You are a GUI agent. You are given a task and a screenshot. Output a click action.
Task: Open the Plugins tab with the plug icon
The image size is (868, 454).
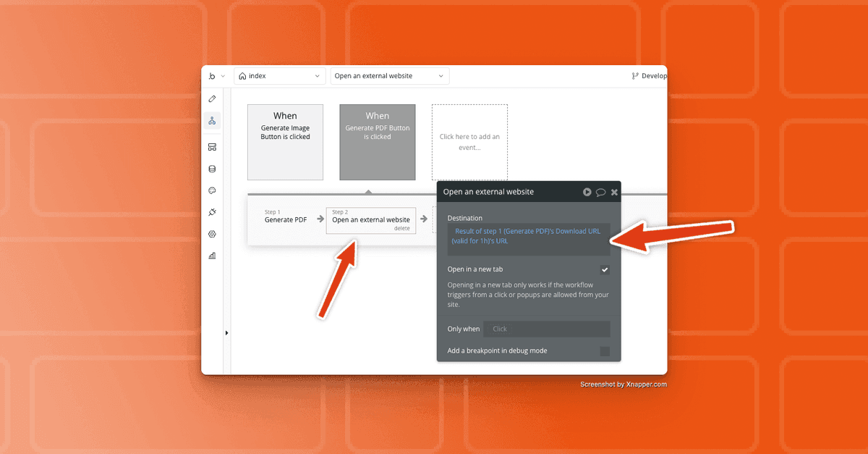(x=212, y=211)
